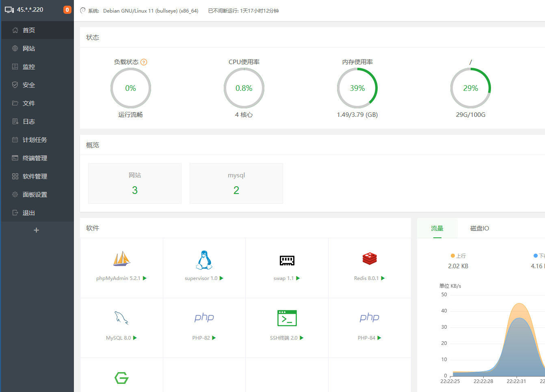Open the PHP-82 php logo icon
Image resolution: width=545 pixels, height=392 pixels.
pos(204,317)
